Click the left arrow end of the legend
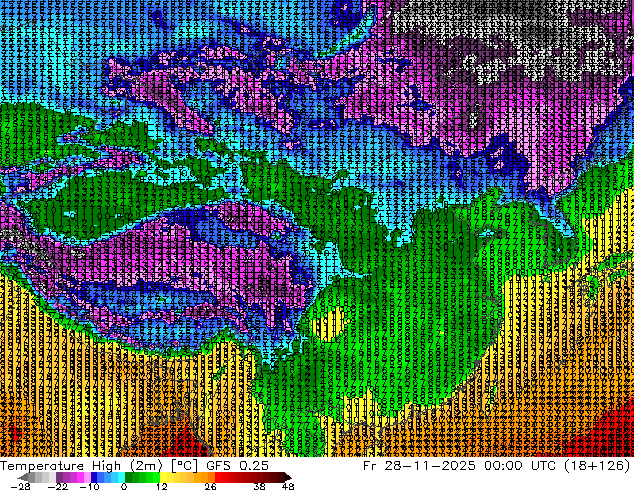The image size is (634, 490). [x=23, y=477]
